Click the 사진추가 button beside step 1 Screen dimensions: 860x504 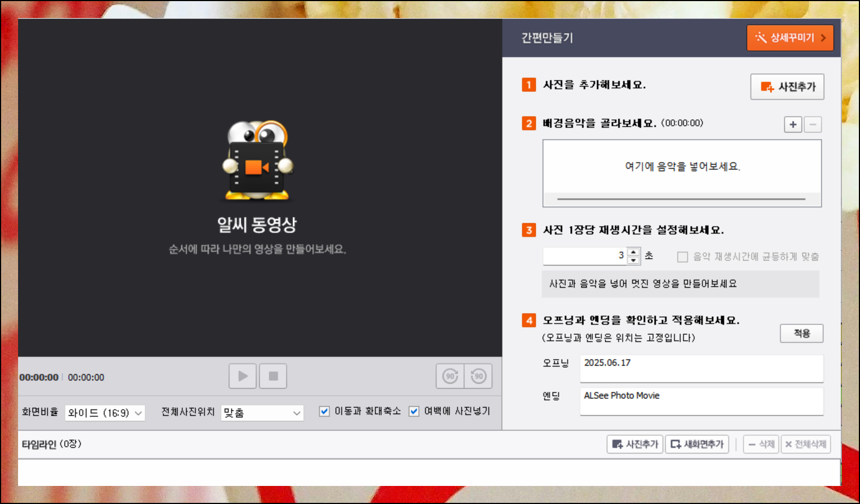point(787,86)
